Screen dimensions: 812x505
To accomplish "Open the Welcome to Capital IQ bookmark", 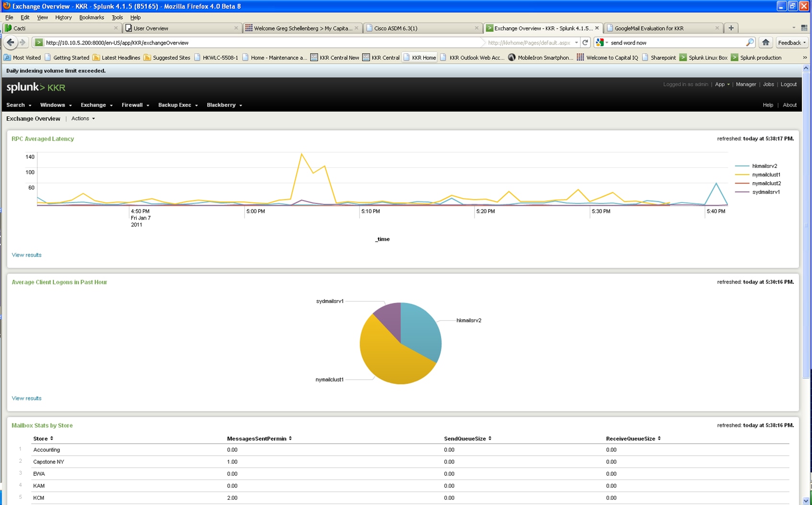I will click(x=607, y=58).
